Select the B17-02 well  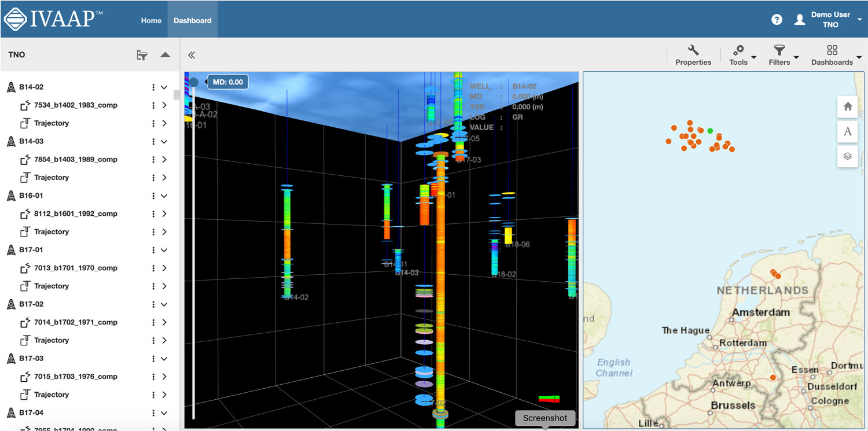31,304
